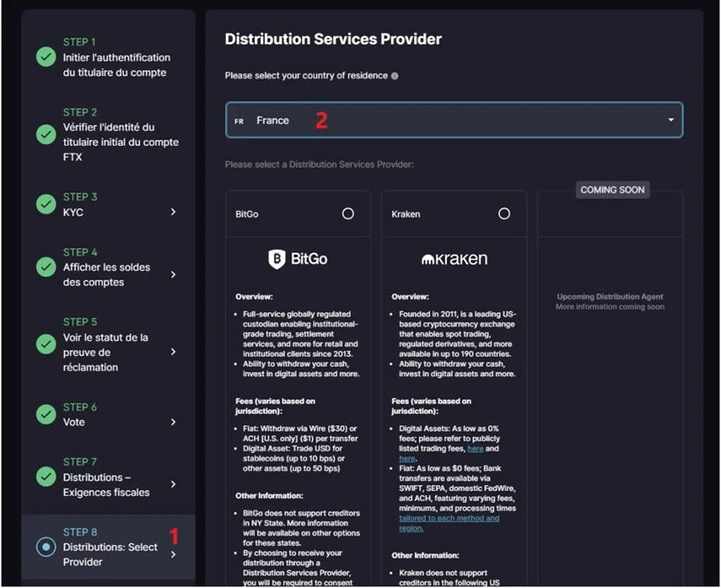
Task: Select the BitGo radio button
Action: coord(348,214)
